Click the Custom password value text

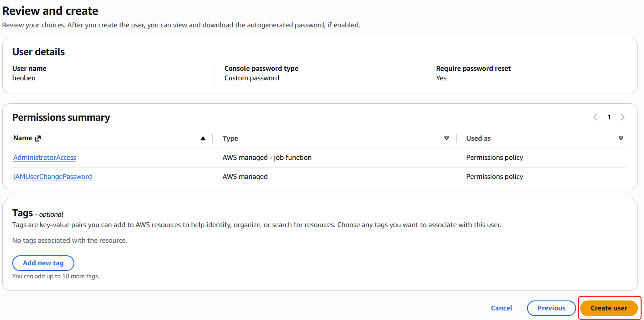coord(252,78)
